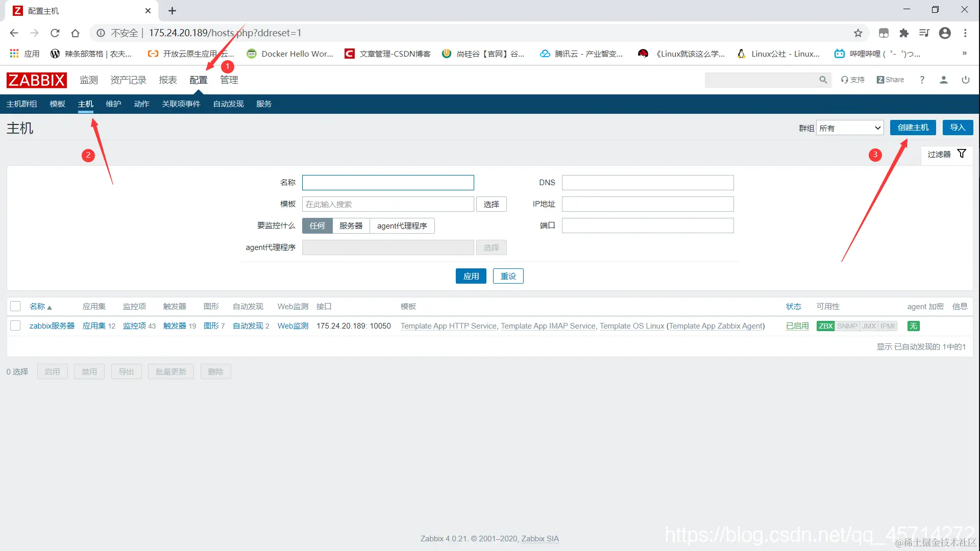Click the 创建主机 button

(x=913, y=128)
